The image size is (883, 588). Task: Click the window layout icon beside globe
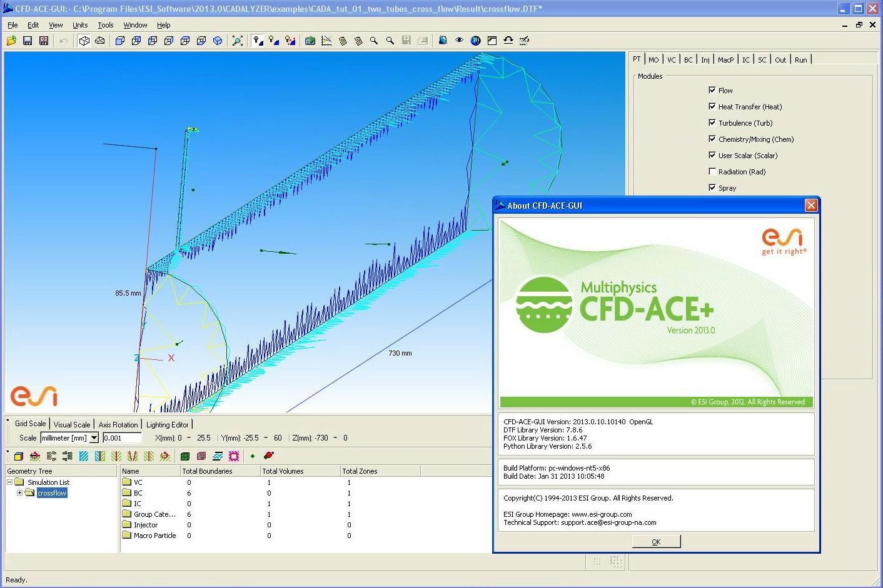(492, 41)
